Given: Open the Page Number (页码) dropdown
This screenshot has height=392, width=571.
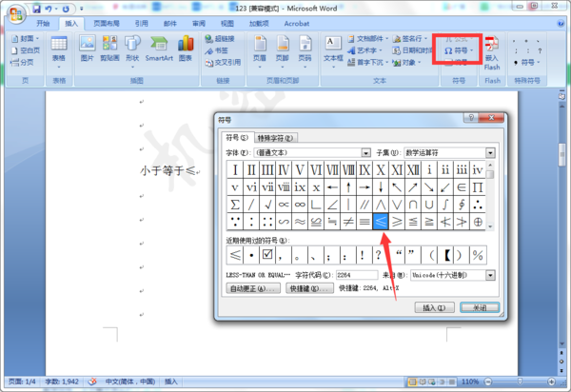Looking at the screenshot, I should [305, 51].
